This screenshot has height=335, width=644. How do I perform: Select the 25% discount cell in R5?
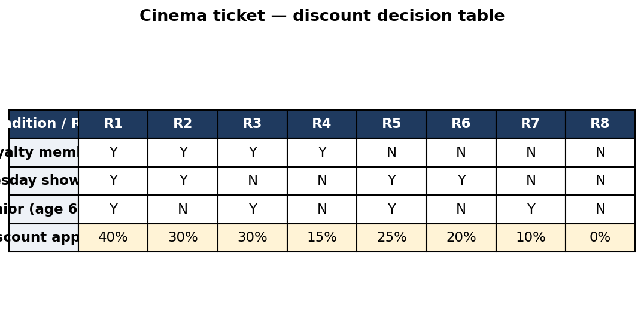pyautogui.click(x=391, y=237)
